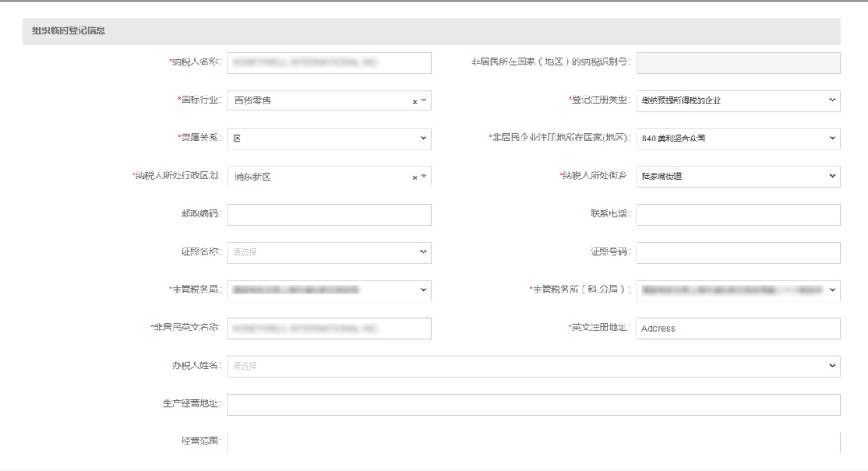The width and height of the screenshot is (868, 471).
Task: Expand the 国标行业 dropdown arrow
Action: tap(424, 101)
